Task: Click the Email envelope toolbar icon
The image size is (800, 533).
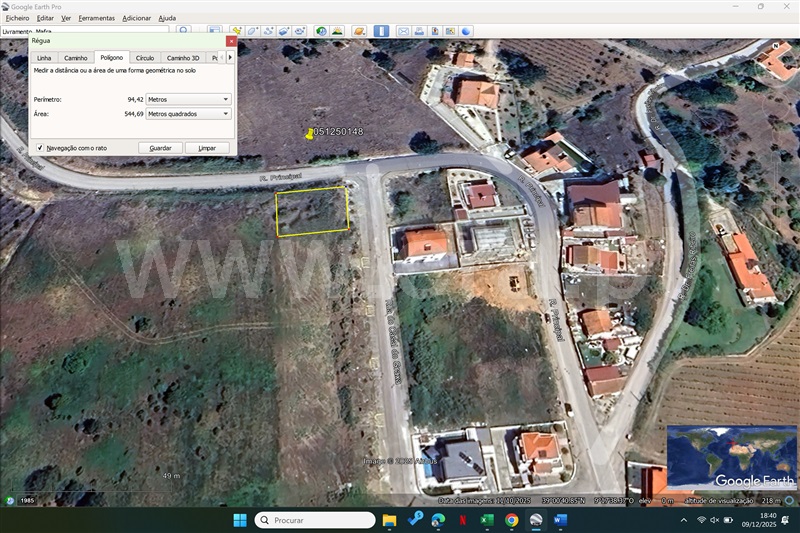Action: coord(403,31)
